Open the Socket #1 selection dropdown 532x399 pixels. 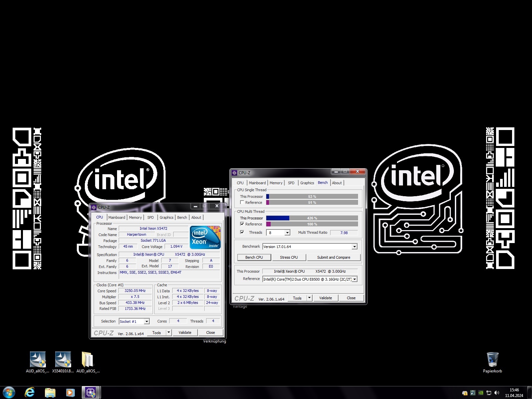[147, 322]
